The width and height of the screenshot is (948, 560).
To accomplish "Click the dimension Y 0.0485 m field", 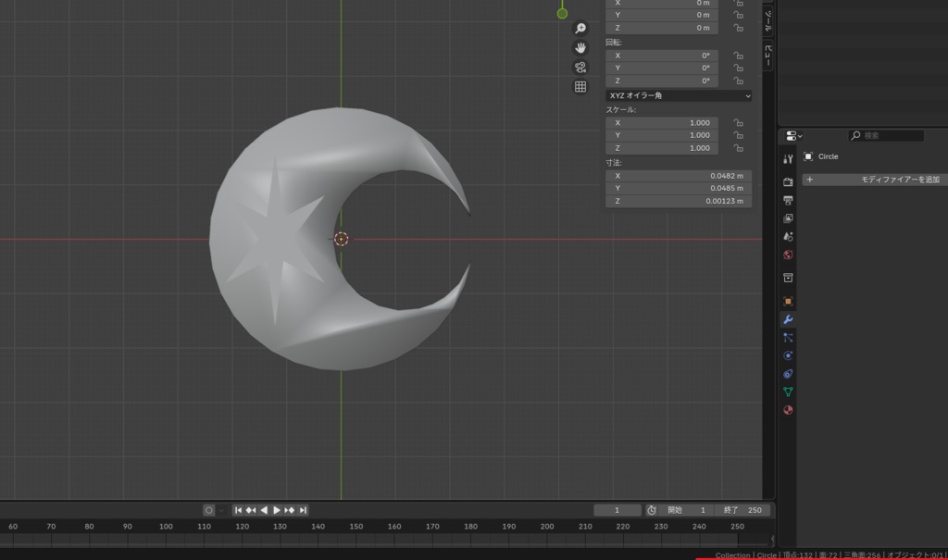I will (679, 189).
